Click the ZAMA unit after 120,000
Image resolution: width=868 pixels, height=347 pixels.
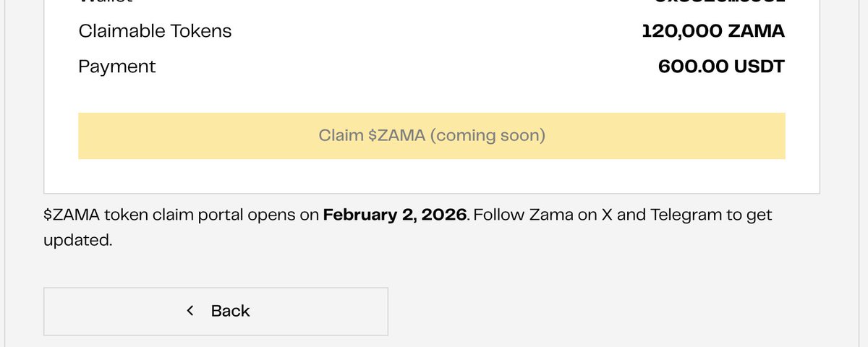757,31
